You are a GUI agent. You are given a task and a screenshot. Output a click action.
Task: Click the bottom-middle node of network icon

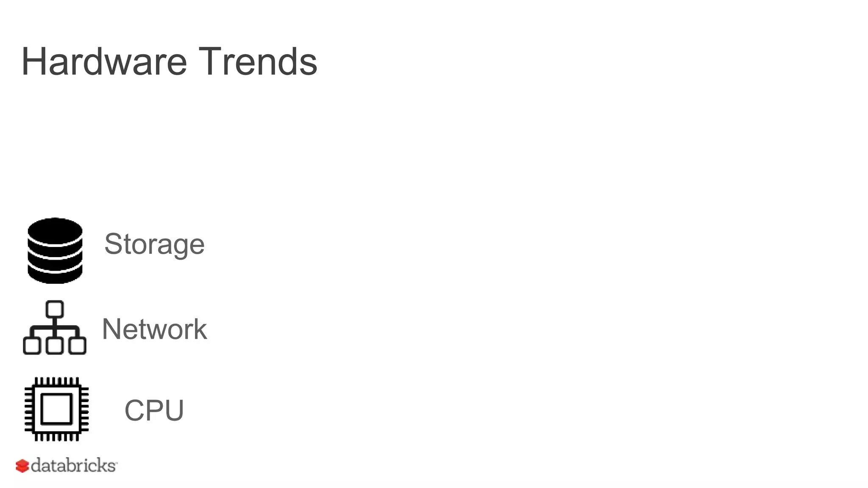[x=55, y=346]
